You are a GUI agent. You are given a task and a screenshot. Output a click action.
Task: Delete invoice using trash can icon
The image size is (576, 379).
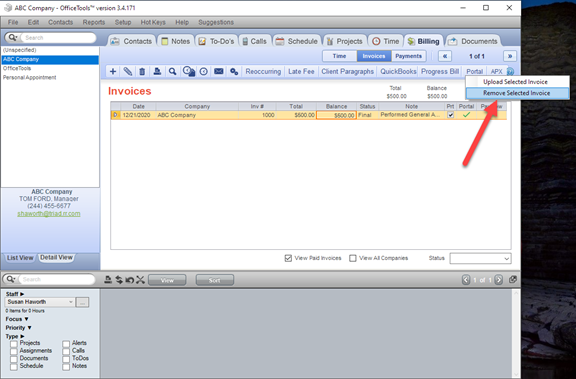[142, 72]
